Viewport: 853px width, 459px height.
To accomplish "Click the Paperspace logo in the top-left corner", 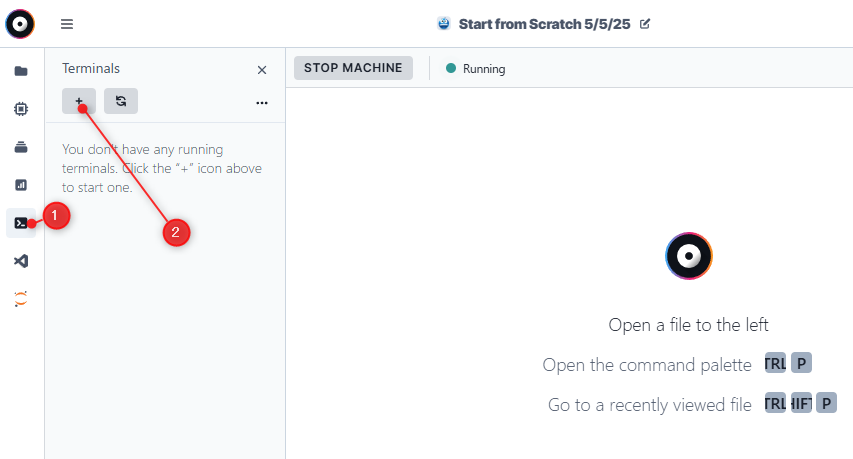I will pyautogui.click(x=19, y=23).
